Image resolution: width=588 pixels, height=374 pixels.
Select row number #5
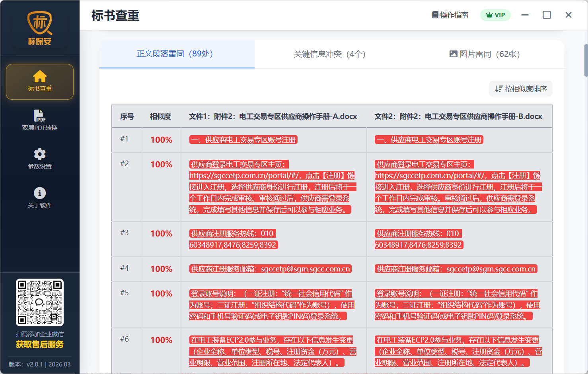(x=125, y=293)
